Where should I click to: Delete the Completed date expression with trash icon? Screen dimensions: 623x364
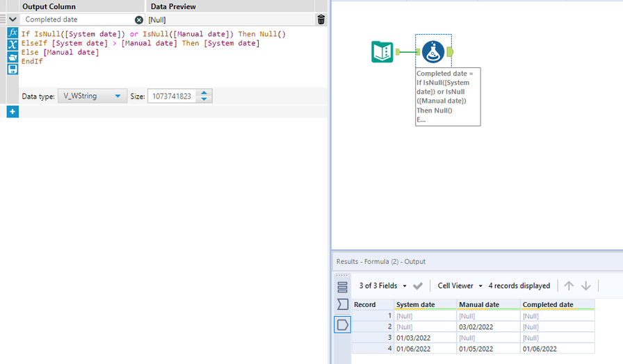pyautogui.click(x=321, y=19)
